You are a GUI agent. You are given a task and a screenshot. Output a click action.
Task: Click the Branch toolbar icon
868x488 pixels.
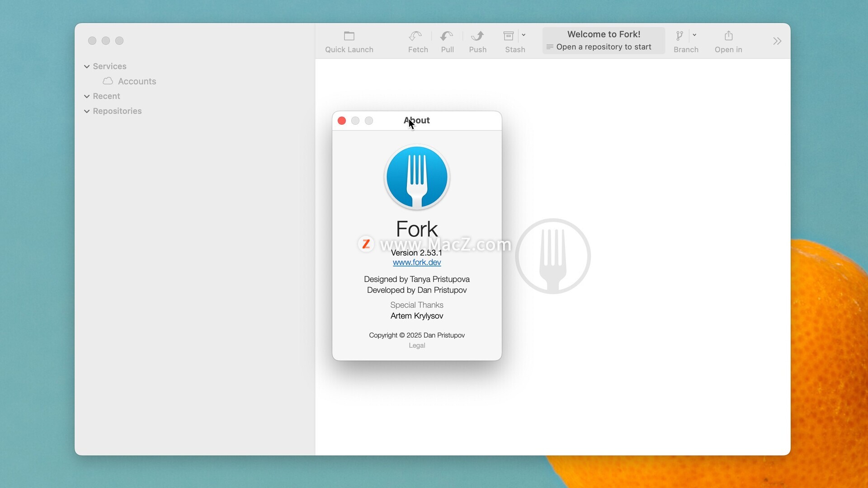click(x=679, y=36)
